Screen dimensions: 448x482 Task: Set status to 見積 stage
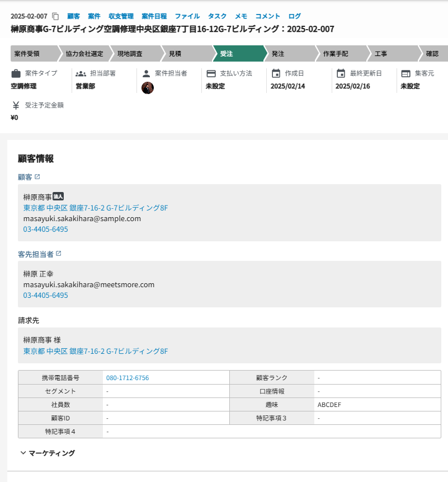187,54
